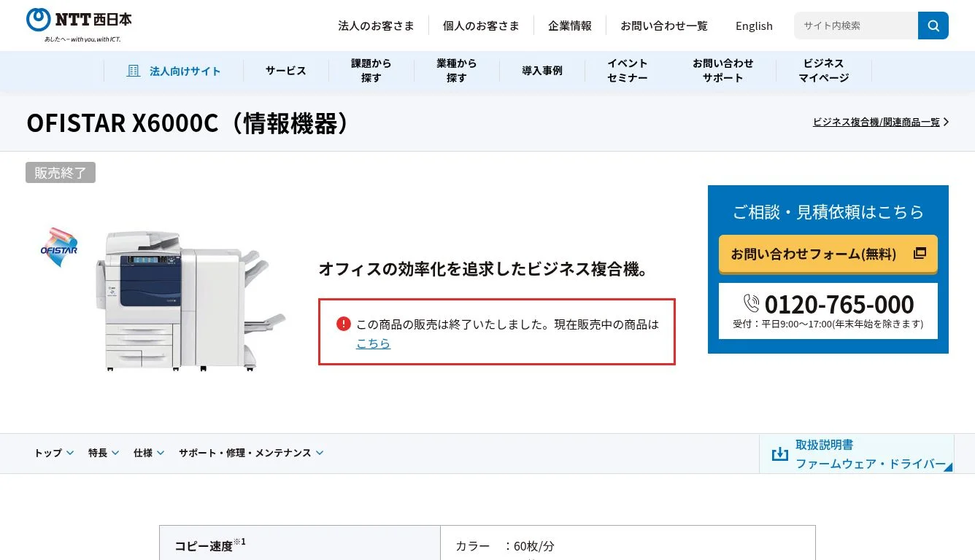The width and height of the screenshot is (975, 560).
Task: Expand the 特長 anchor dropdown
Action: click(104, 453)
